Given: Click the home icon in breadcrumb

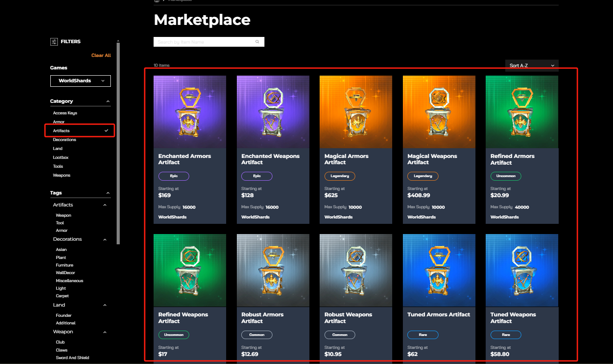Looking at the screenshot, I should (x=157, y=1).
